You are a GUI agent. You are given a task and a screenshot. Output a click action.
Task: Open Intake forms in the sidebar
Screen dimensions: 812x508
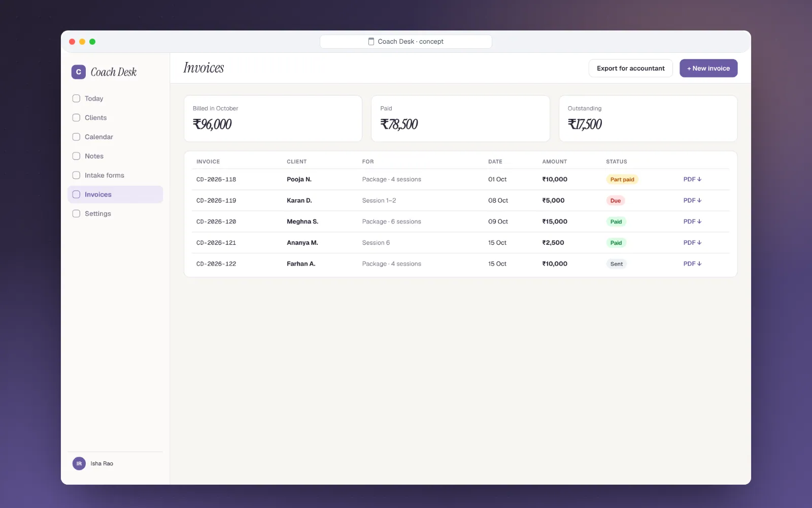(x=115, y=175)
